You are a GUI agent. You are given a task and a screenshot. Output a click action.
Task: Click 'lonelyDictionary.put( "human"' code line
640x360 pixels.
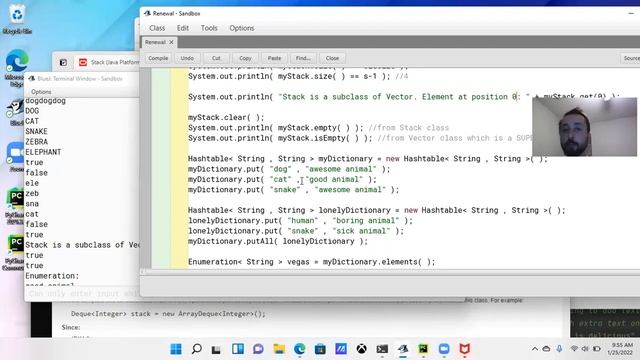tap(300, 221)
